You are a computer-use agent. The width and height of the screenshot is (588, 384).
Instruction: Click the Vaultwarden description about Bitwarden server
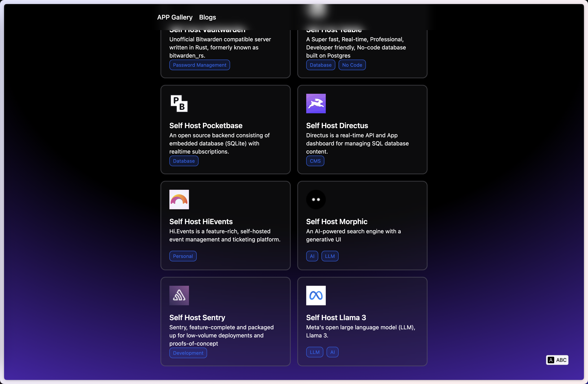tap(220, 47)
